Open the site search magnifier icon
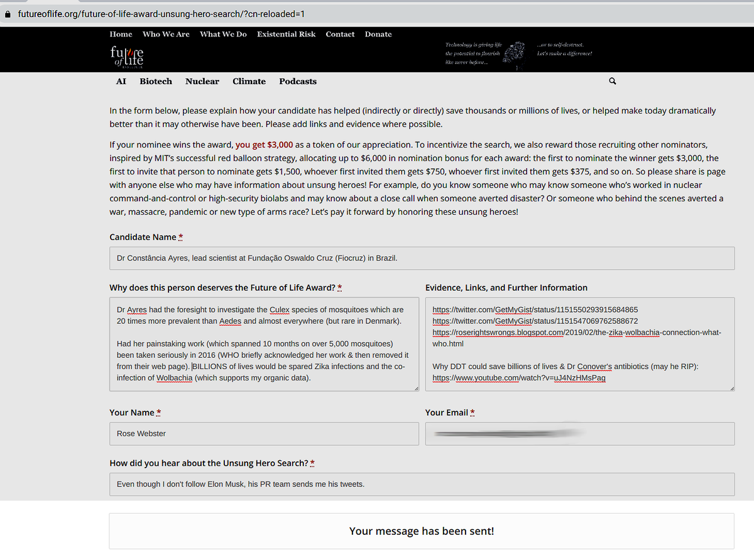Screen dimensions: 754x560 (x=613, y=81)
